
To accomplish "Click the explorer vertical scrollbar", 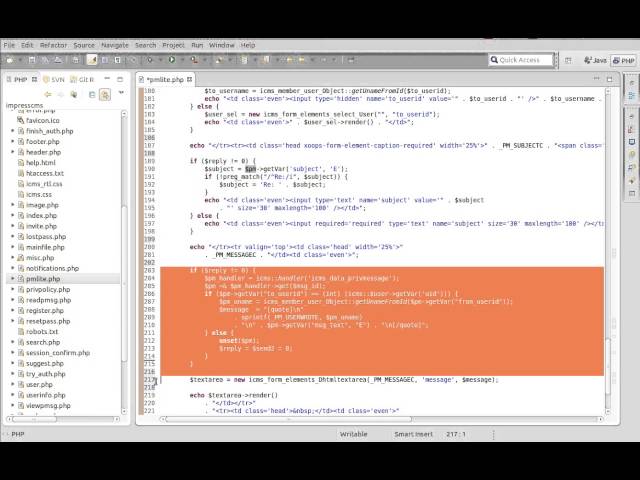I will [124, 263].
